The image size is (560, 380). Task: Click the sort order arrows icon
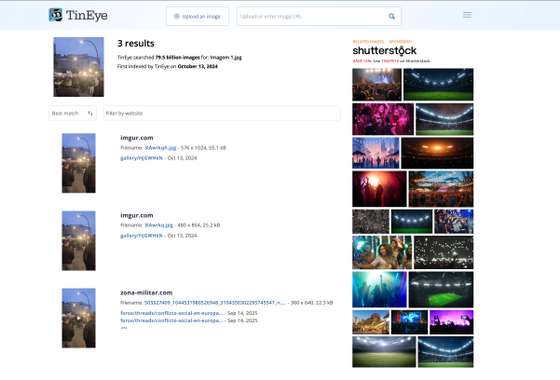[x=90, y=113]
